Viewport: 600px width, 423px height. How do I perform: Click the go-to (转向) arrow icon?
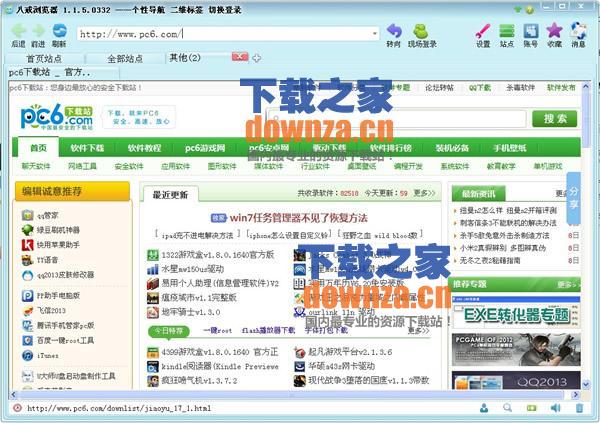(x=394, y=31)
